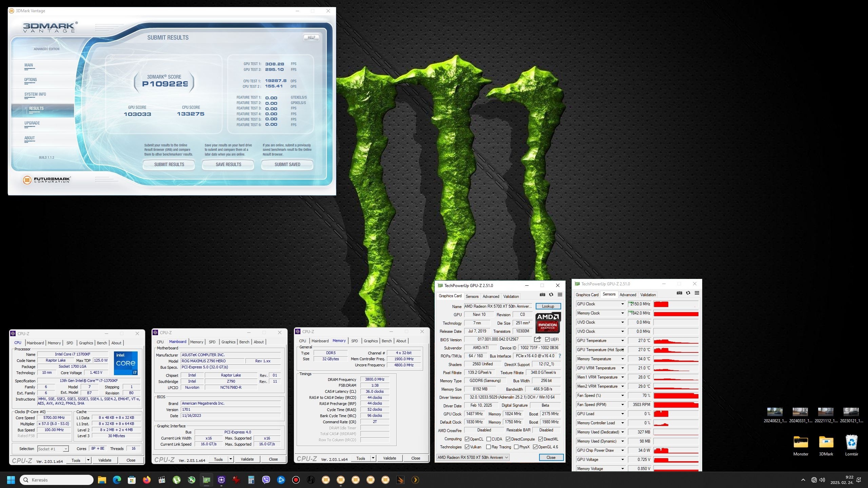Screen dimensions: 868x488
Task: Toggle the Ray Tracing checkbox
Action: click(x=488, y=447)
